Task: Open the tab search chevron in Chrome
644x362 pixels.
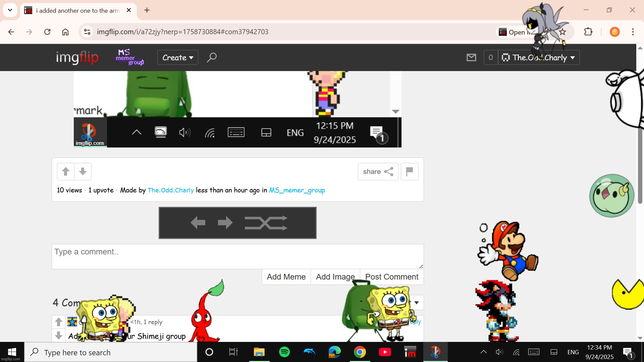Action: [10, 10]
